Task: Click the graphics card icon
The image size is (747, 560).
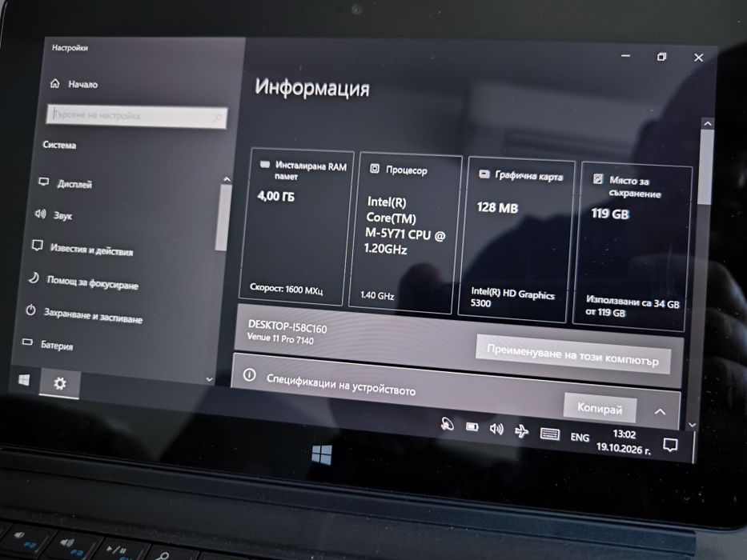Action: 484,174
